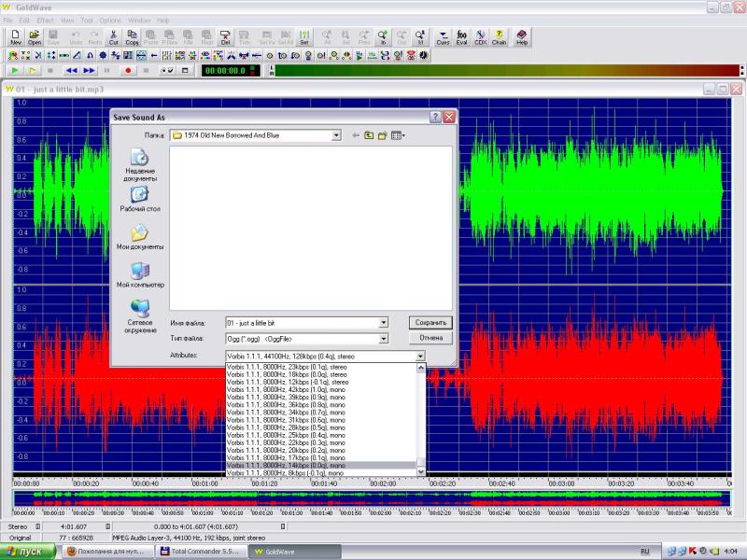Open the Chain editor icon
The height and width of the screenshot is (560, 747).
pyautogui.click(x=499, y=37)
